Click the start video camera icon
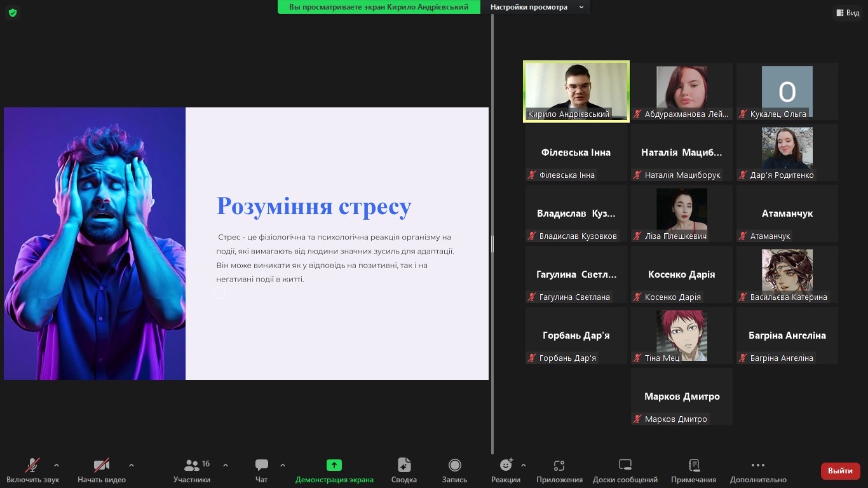The height and width of the screenshot is (488, 868). coord(102,465)
